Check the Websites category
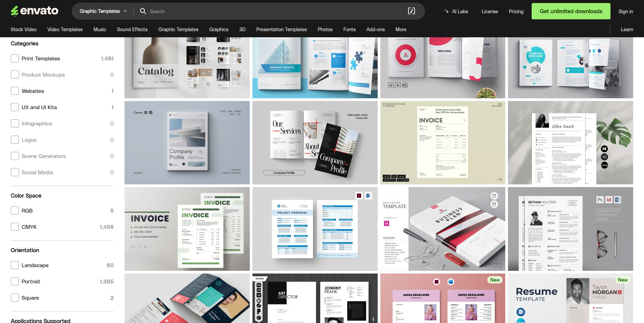644x323 pixels. pyautogui.click(x=15, y=91)
